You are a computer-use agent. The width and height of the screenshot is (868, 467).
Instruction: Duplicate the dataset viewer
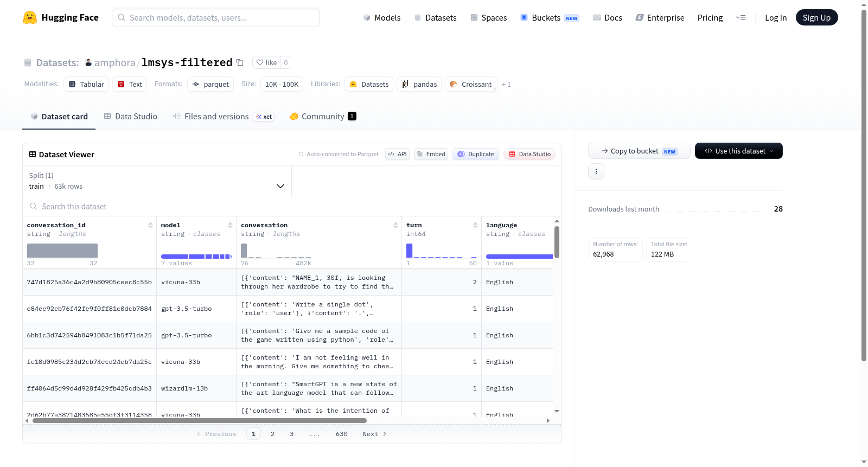pos(476,154)
